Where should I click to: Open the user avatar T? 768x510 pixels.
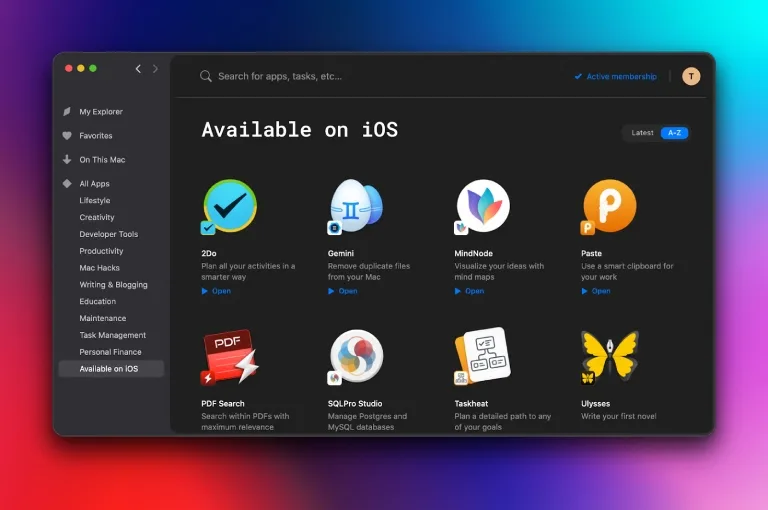click(691, 76)
